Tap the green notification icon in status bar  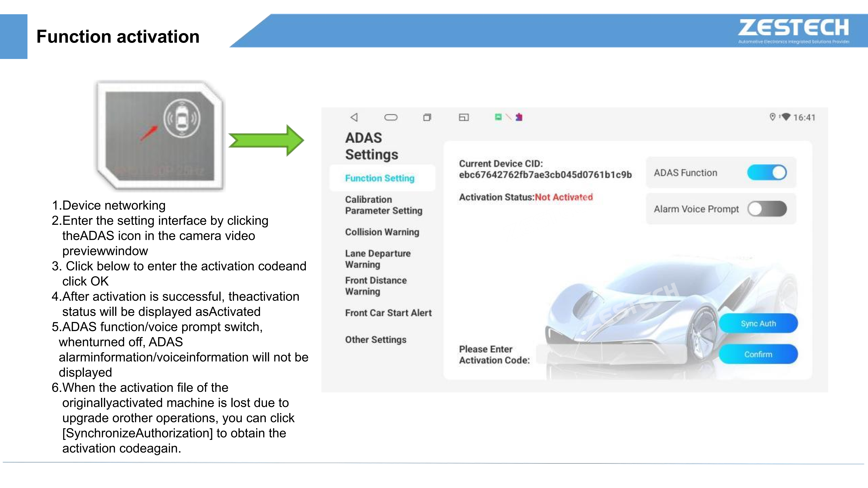(498, 117)
